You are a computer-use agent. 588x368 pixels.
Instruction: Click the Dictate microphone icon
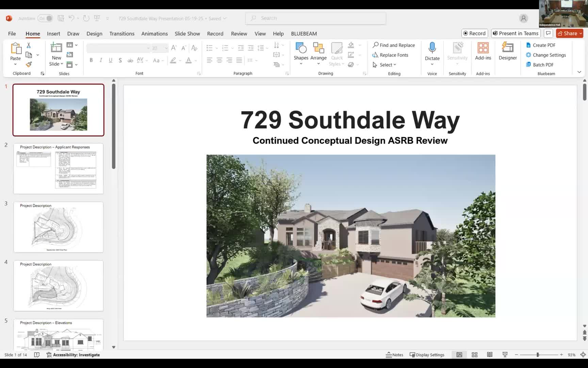(432, 48)
